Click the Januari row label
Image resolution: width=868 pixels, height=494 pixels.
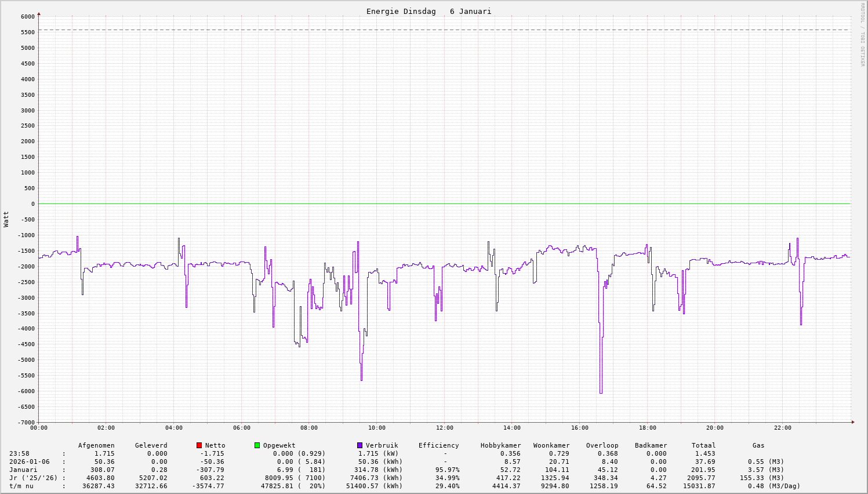point(23,470)
